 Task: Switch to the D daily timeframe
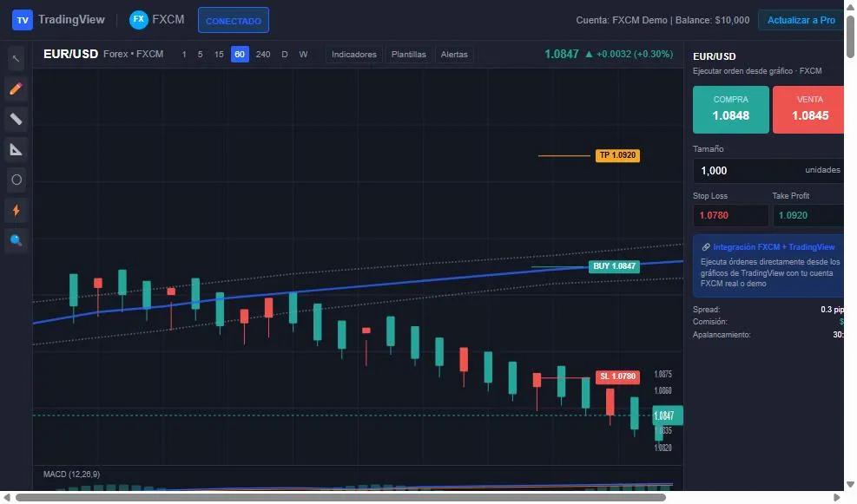(x=284, y=54)
